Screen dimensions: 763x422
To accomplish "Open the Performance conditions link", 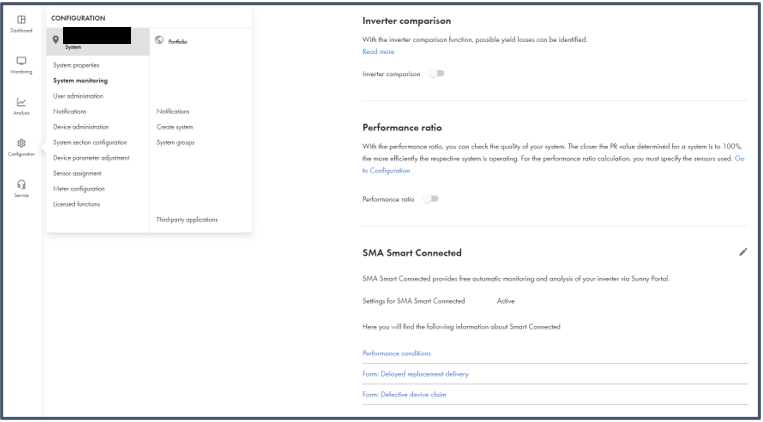I will click(x=396, y=353).
